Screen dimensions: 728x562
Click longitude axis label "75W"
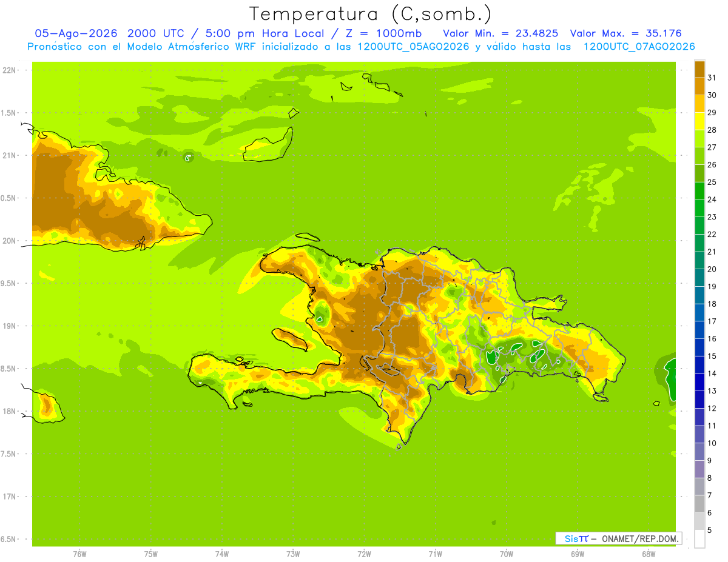click(x=150, y=554)
